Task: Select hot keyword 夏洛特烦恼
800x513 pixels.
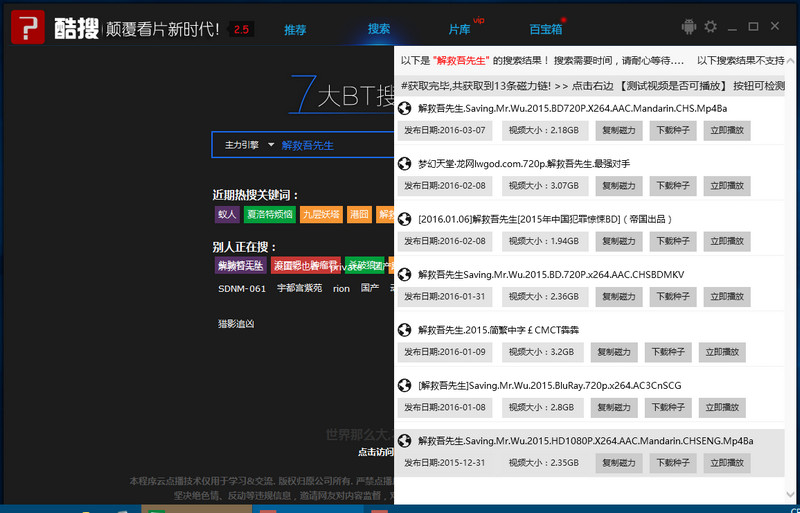Action: coord(269,214)
